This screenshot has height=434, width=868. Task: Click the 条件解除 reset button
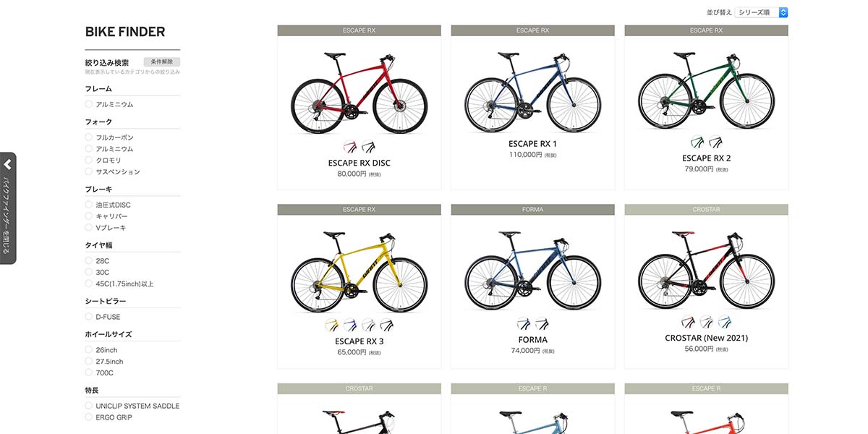click(162, 62)
